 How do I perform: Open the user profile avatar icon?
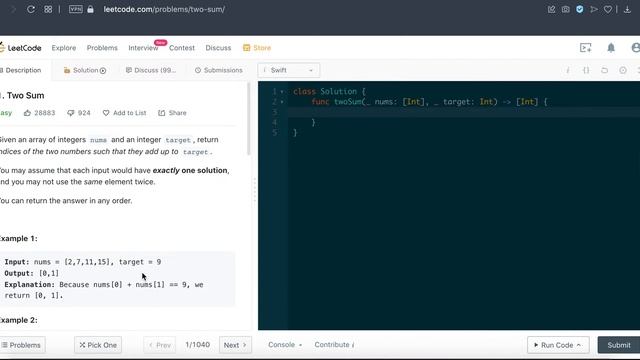pos(636,48)
